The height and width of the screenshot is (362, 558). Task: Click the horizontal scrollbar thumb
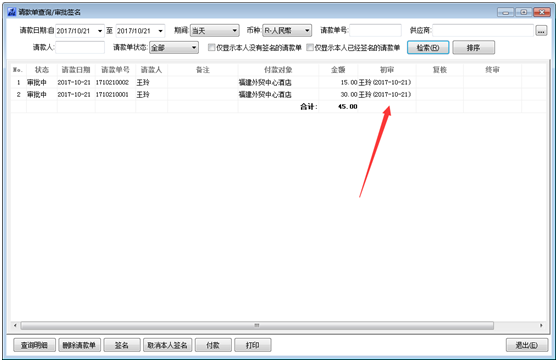point(257,325)
